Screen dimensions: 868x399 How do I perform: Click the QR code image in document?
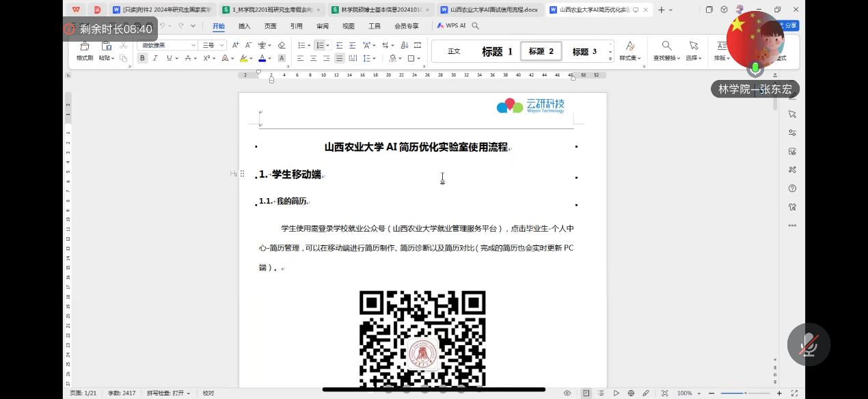(422, 339)
